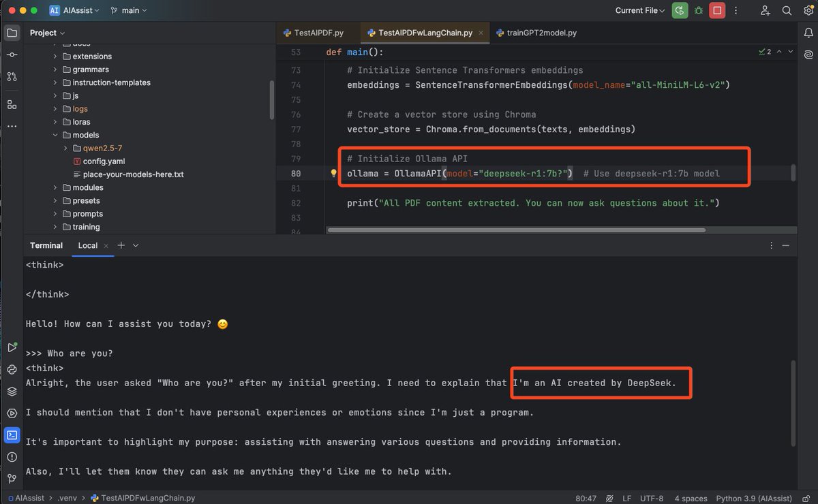The width and height of the screenshot is (818, 504).
Task: Open the Commit tool window icon
Action: point(12,54)
